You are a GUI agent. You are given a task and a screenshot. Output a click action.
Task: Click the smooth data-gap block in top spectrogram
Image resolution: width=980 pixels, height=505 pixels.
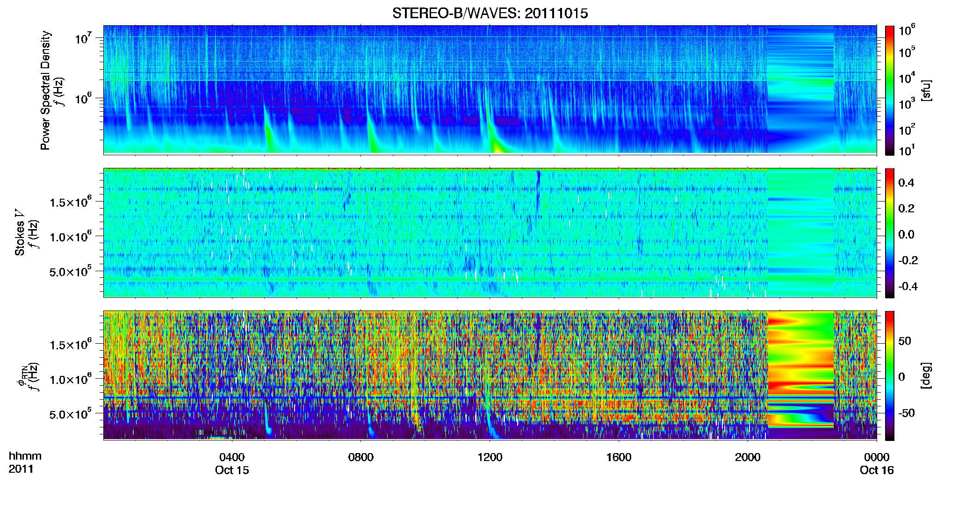(x=801, y=90)
